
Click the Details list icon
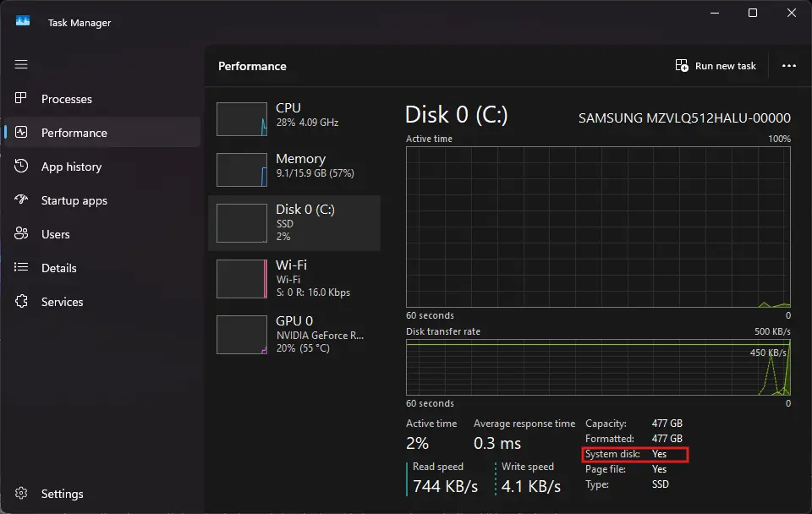(21, 267)
